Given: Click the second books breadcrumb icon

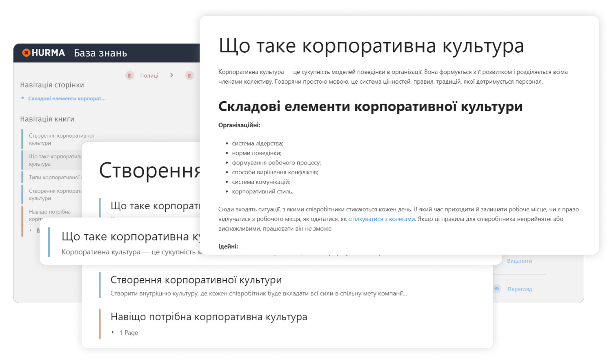Looking at the screenshot, I should [189, 75].
